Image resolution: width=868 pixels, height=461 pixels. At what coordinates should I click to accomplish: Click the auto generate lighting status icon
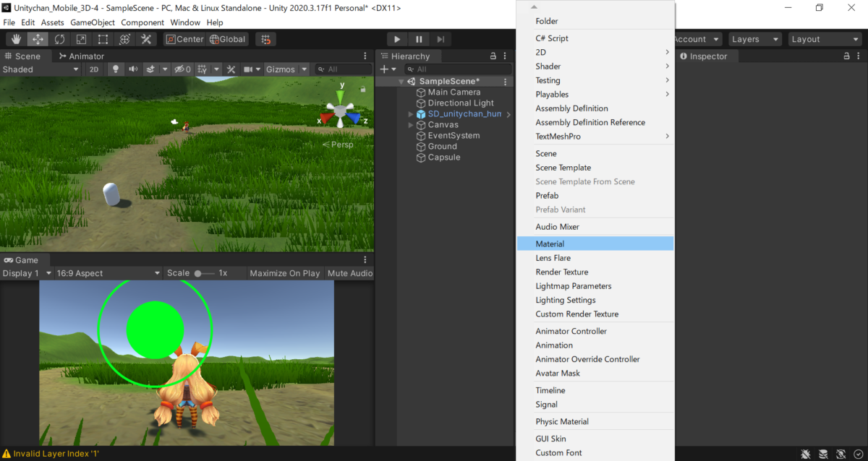pos(841,454)
